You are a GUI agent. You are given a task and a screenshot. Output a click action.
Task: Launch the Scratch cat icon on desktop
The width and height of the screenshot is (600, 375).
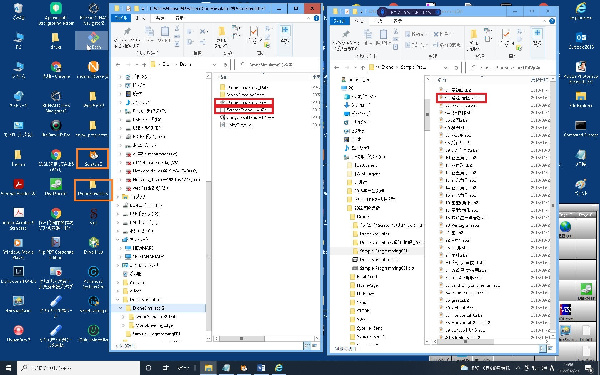click(x=93, y=158)
